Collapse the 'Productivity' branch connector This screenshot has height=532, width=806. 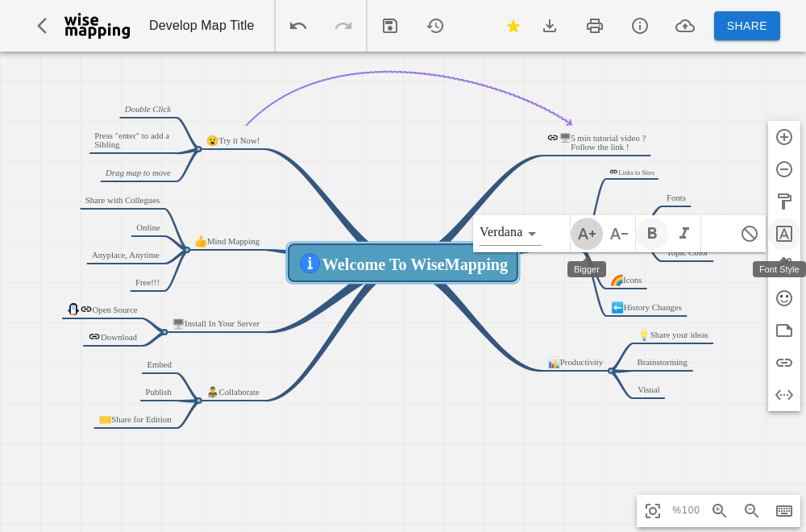(x=611, y=371)
